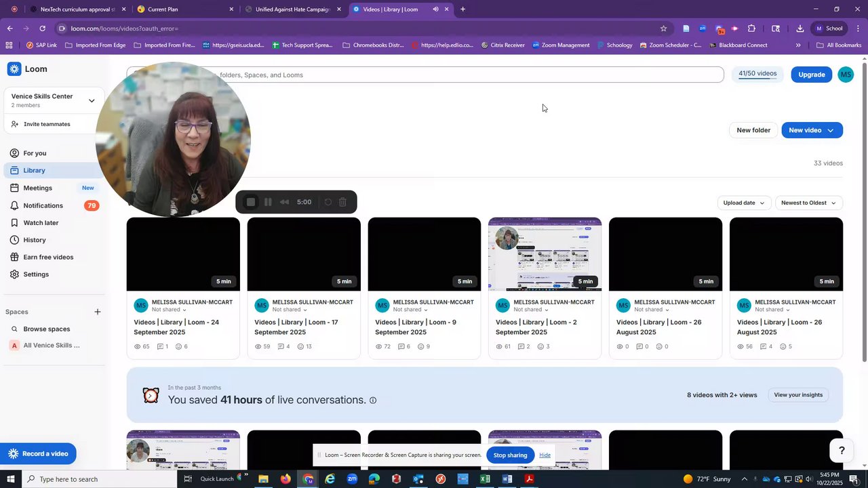Add a new space with the plus icon
868x488 pixels.
pyautogui.click(x=98, y=312)
